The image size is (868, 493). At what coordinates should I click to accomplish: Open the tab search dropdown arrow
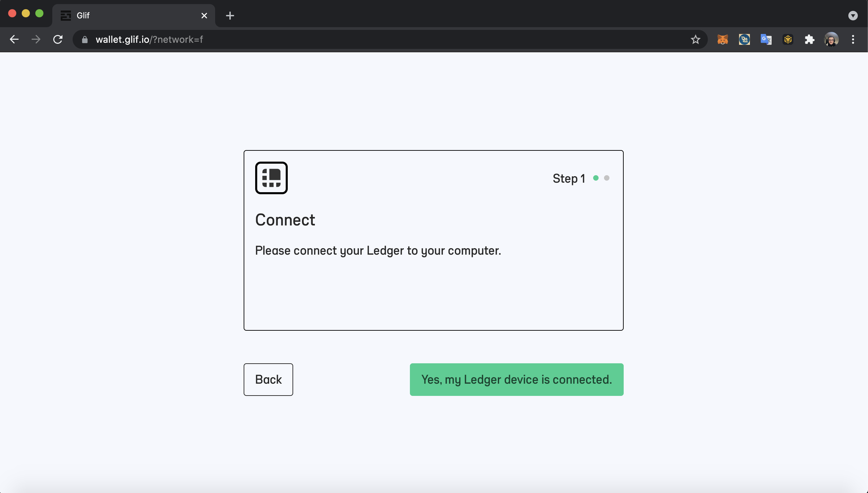coord(853,16)
